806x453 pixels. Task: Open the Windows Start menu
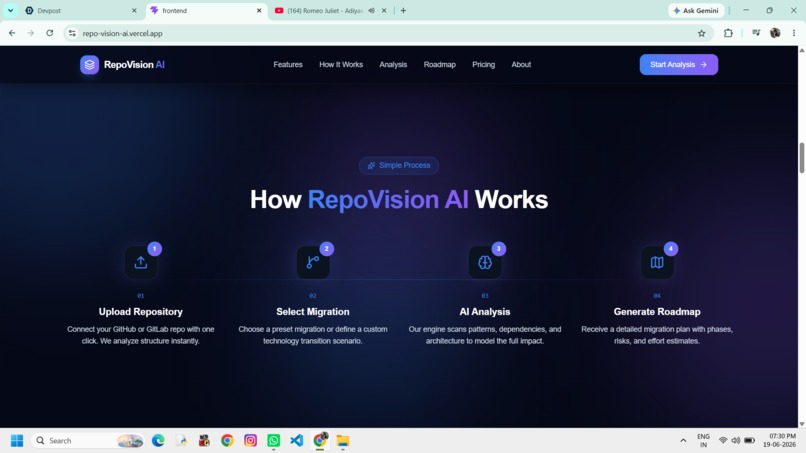[17, 441]
